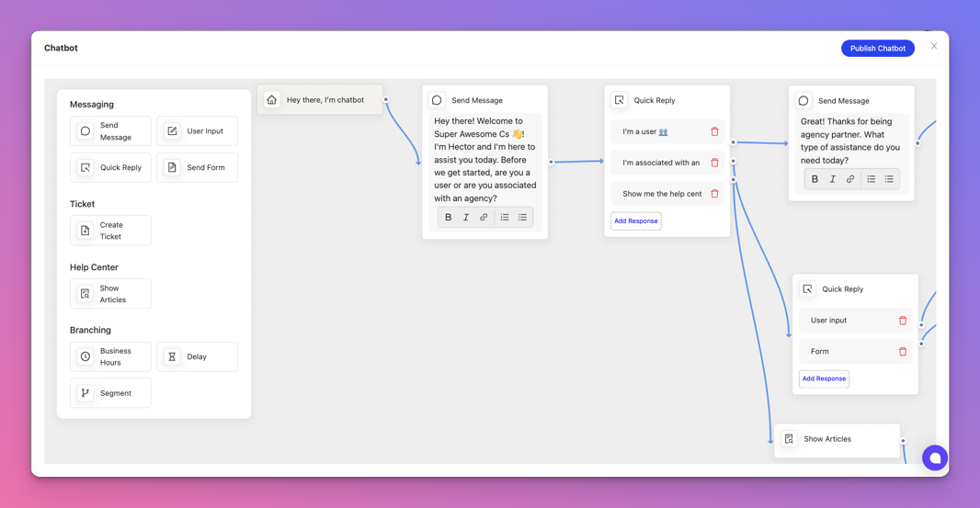Screen dimensions: 980x508
Task: Click the start node output connector
Action: (x=386, y=100)
